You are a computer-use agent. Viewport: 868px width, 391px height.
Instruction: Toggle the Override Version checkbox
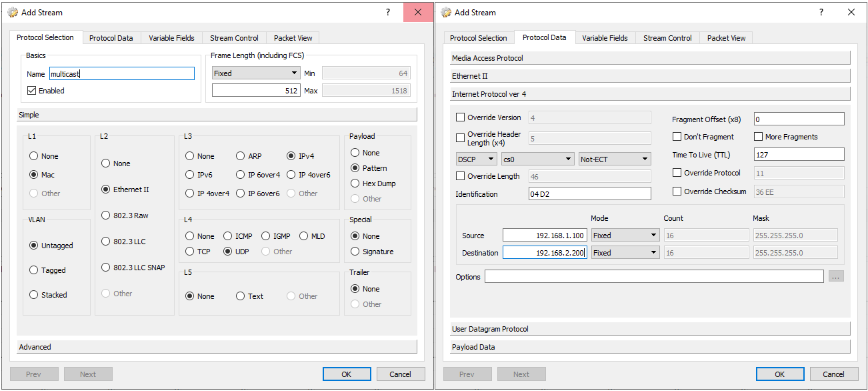pyautogui.click(x=459, y=117)
